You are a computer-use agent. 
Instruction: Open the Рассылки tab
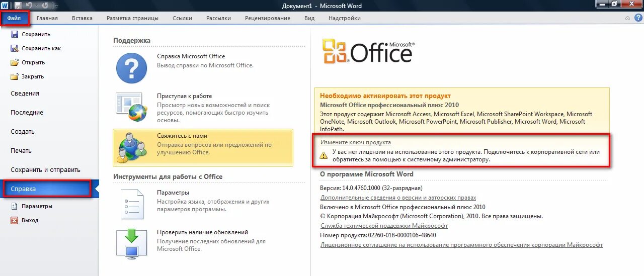(218, 18)
